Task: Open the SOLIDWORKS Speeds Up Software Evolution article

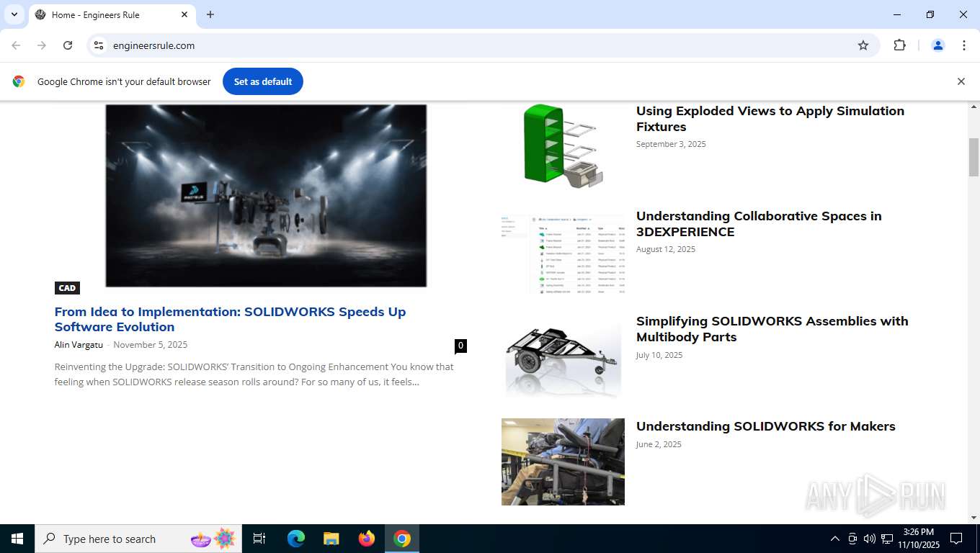Action: tap(230, 319)
